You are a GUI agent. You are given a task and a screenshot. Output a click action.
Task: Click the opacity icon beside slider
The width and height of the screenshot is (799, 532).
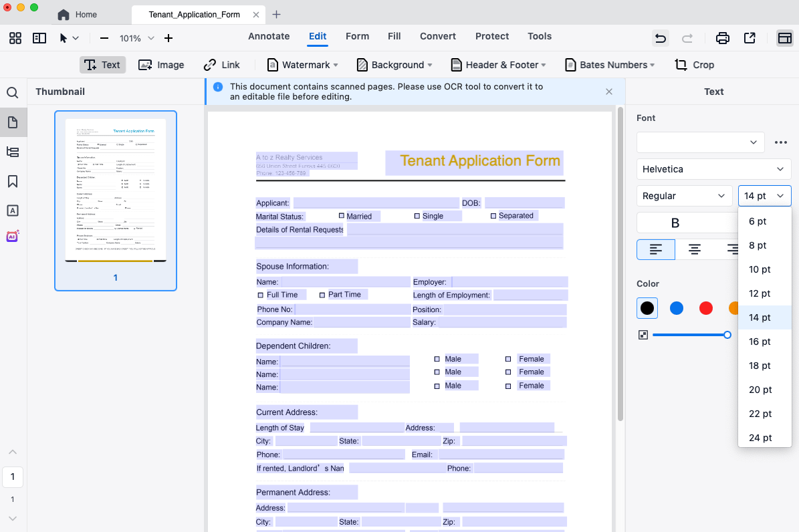643,335
